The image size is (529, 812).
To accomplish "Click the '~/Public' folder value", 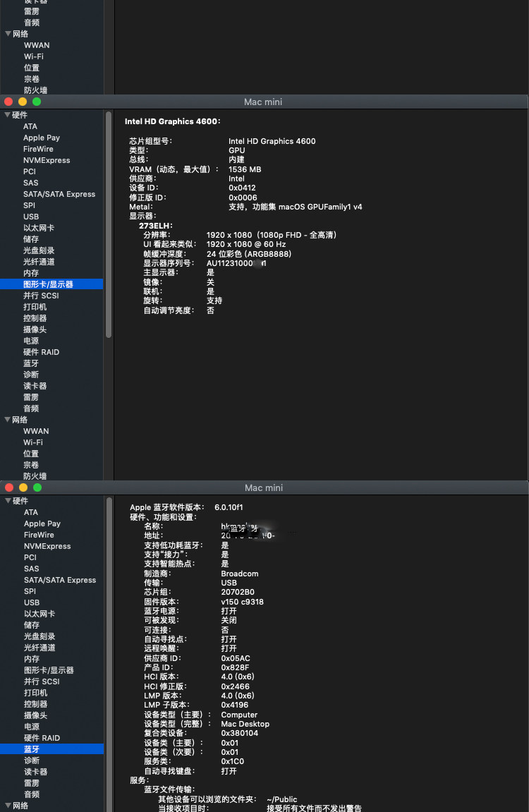I will point(282,799).
